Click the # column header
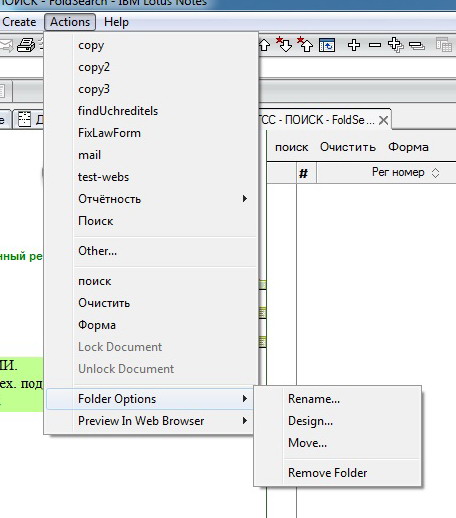 click(x=303, y=173)
